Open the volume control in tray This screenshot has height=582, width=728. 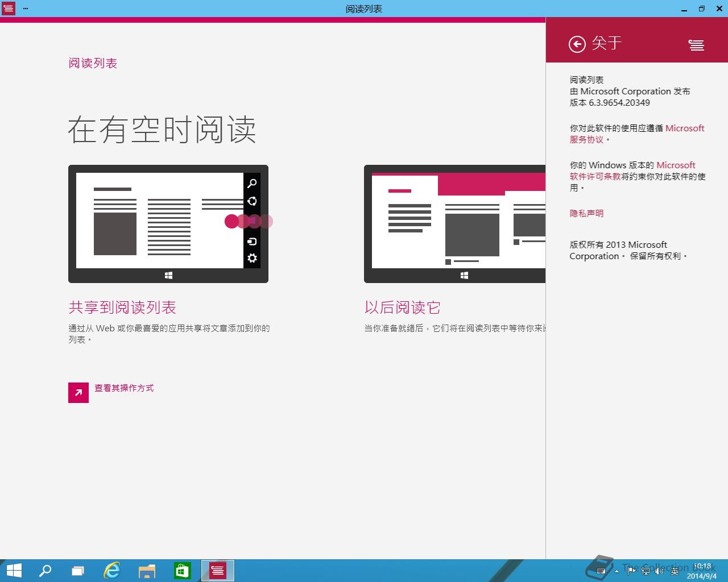pos(659,571)
